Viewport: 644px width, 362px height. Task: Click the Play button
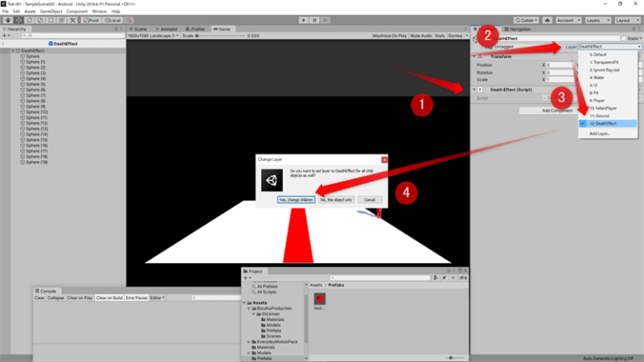(304, 20)
